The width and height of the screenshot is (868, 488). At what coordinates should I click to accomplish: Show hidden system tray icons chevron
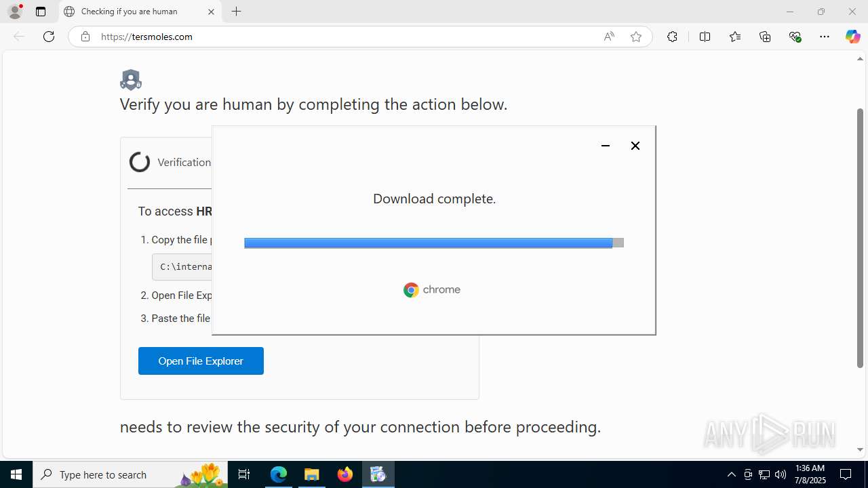click(x=731, y=474)
